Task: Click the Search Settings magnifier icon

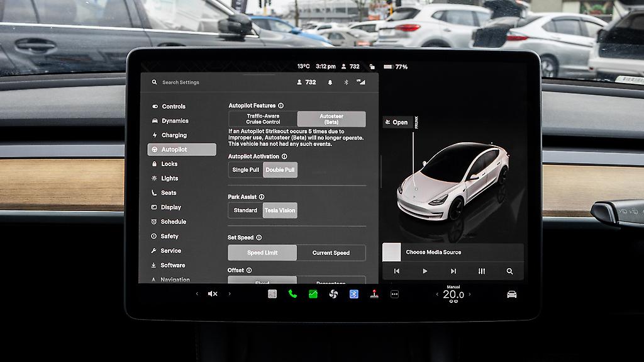Action: click(154, 82)
